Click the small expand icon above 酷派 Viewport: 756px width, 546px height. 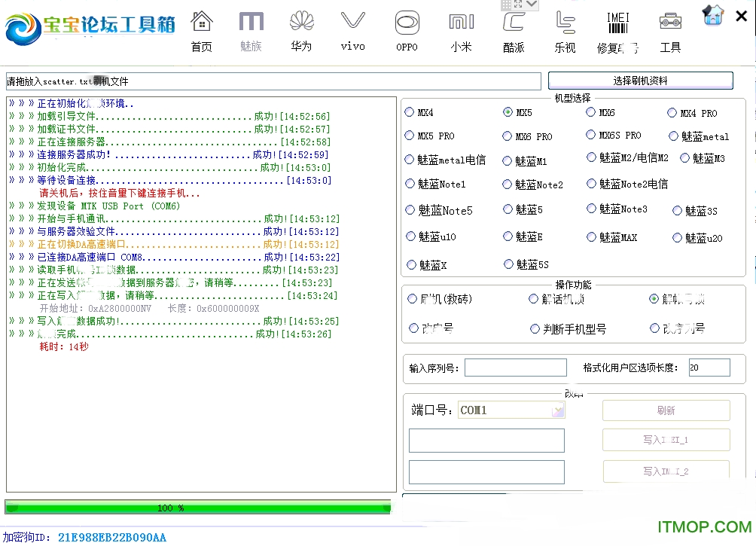518,5
